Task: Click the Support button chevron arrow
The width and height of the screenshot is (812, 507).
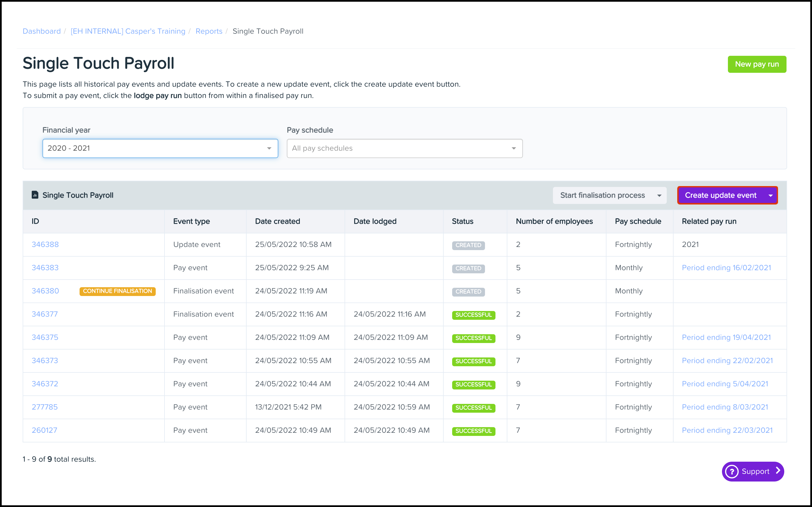Action: pyautogui.click(x=778, y=471)
